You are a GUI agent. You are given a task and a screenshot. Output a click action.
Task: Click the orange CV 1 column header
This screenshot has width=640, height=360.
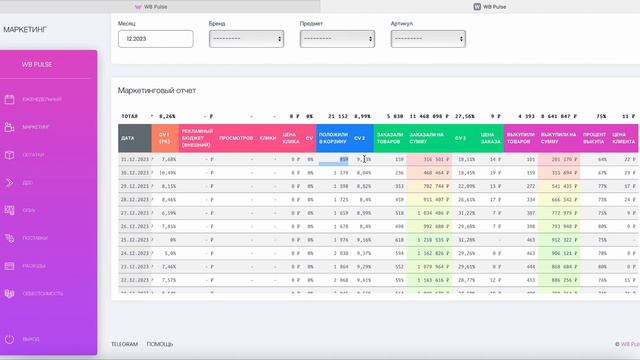(x=165, y=138)
